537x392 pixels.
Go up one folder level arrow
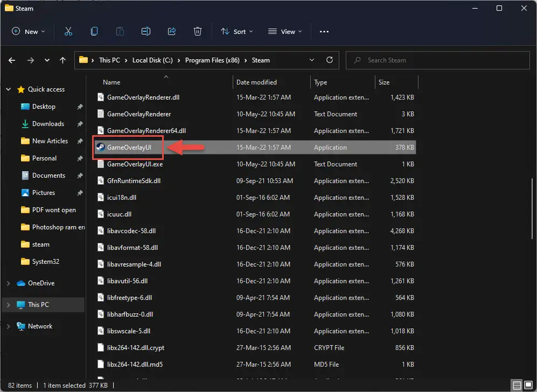point(62,60)
